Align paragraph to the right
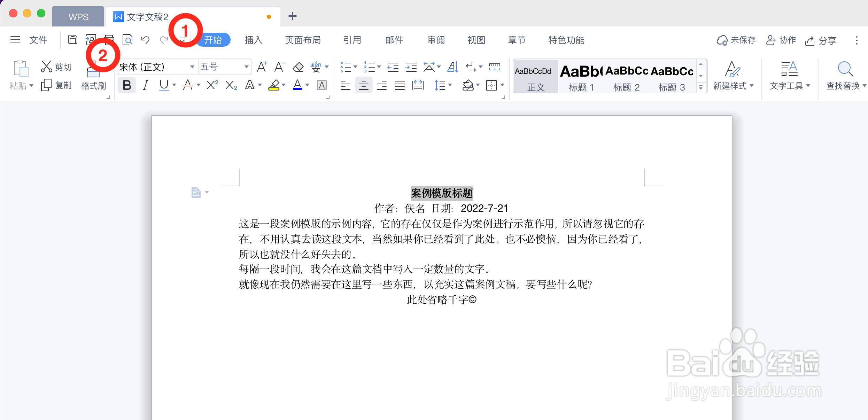The image size is (868, 420). tap(382, 85)
